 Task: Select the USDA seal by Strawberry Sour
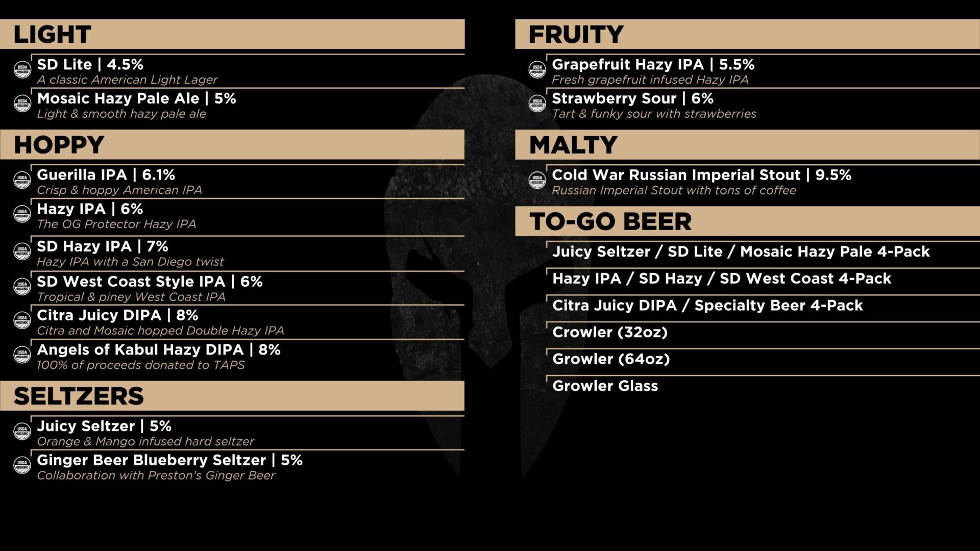point(537,103)
